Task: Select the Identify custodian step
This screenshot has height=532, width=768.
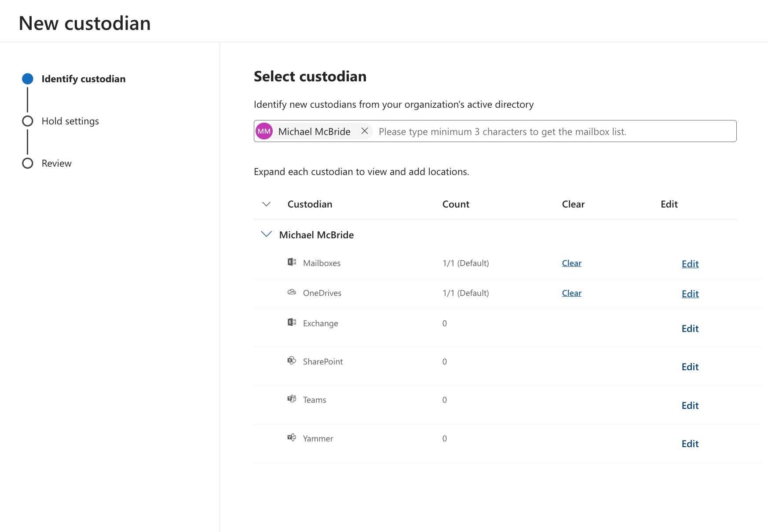Action: [83, 79]
